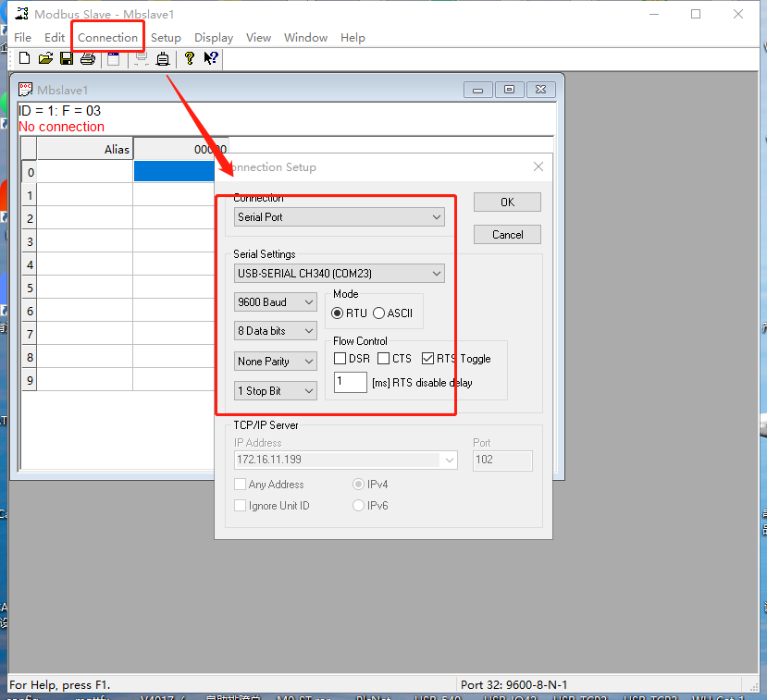Screen dimensions: 767x700
Task: Click the RTS disable delay input field
Action: tap(350, 382)
